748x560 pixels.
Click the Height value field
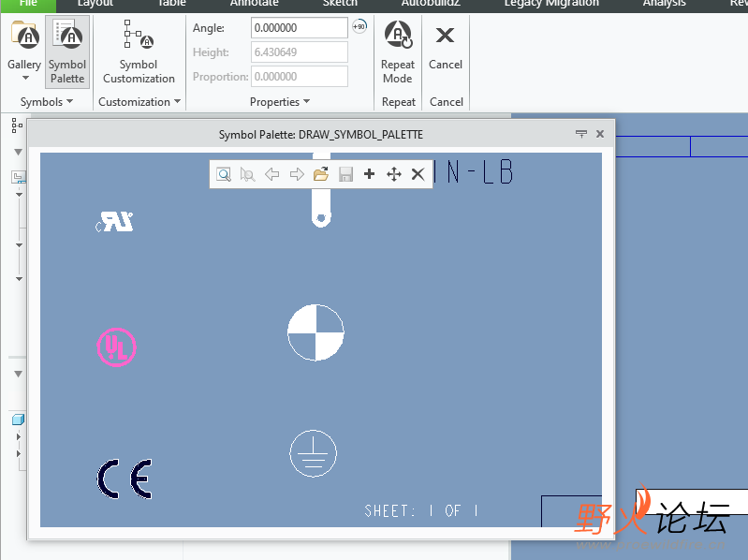(299, 52)
